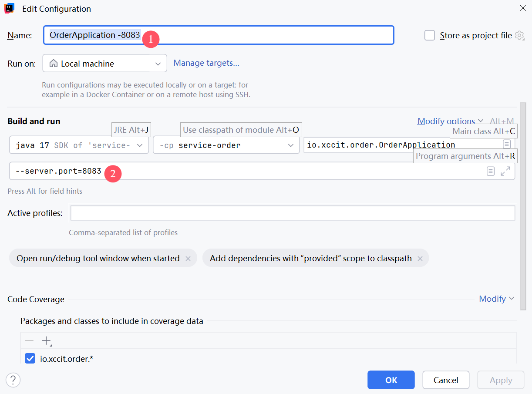Open help with the question mark icon
Image resolution: width=532 pixels, height=394 pixels.
coord(13,380)
